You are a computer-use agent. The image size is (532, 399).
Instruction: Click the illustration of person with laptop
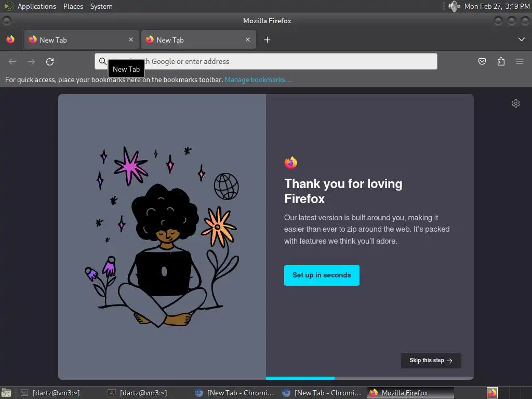pos(162,236)
